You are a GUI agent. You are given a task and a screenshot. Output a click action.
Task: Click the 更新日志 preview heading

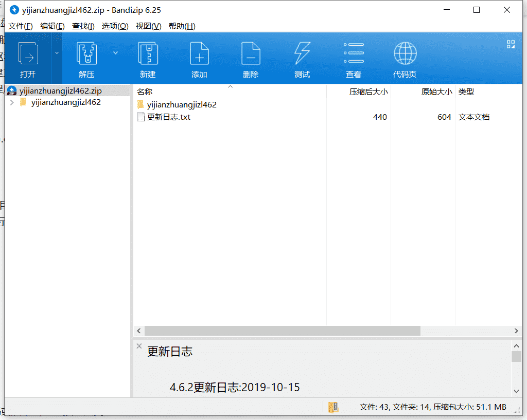tap(170, 352)
